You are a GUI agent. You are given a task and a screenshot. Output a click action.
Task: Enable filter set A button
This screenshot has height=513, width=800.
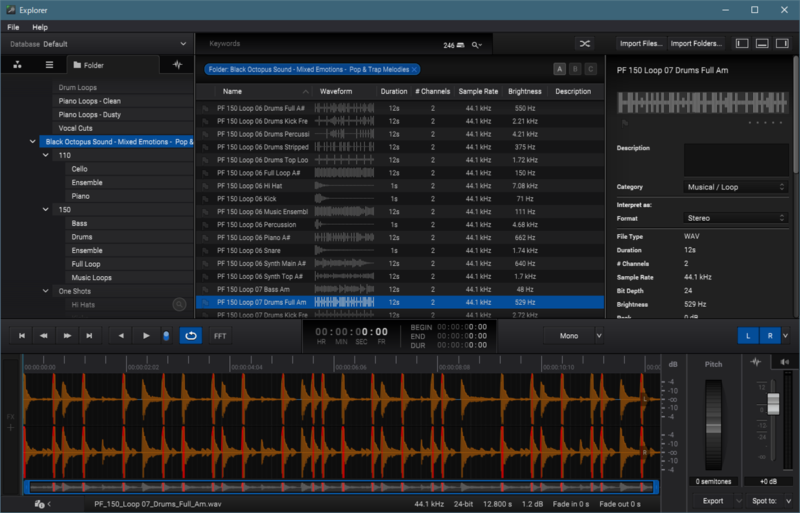[x=560, y=69]
